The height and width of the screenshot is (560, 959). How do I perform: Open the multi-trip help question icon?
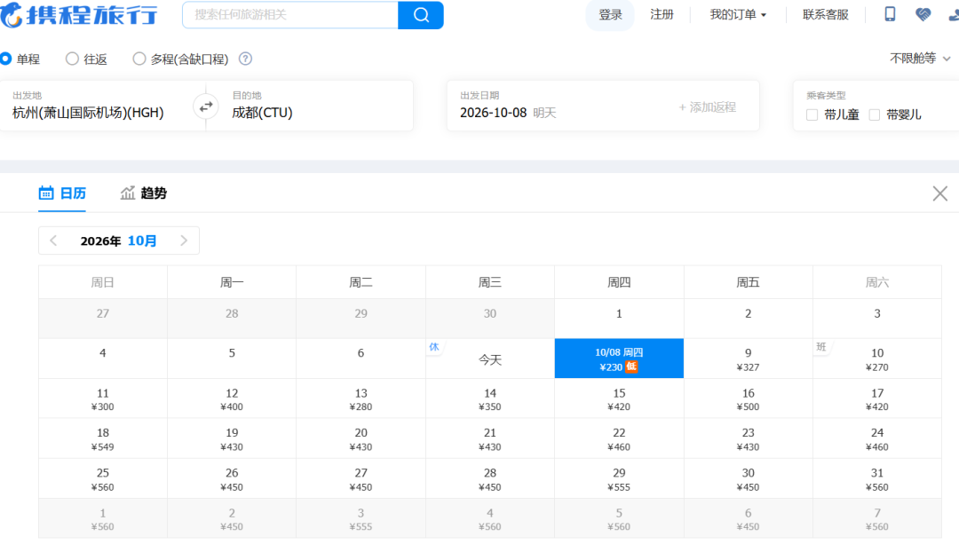coord(245,59)
